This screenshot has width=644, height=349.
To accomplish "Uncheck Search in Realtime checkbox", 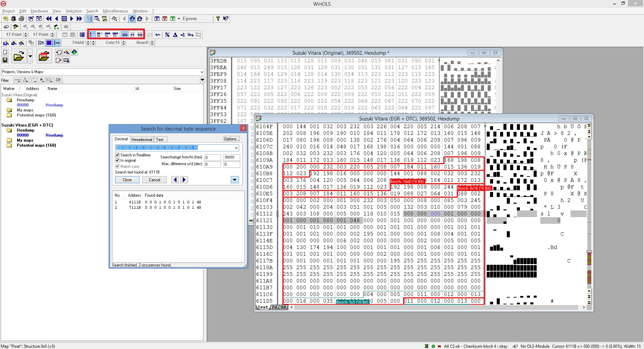I will 117,155.
